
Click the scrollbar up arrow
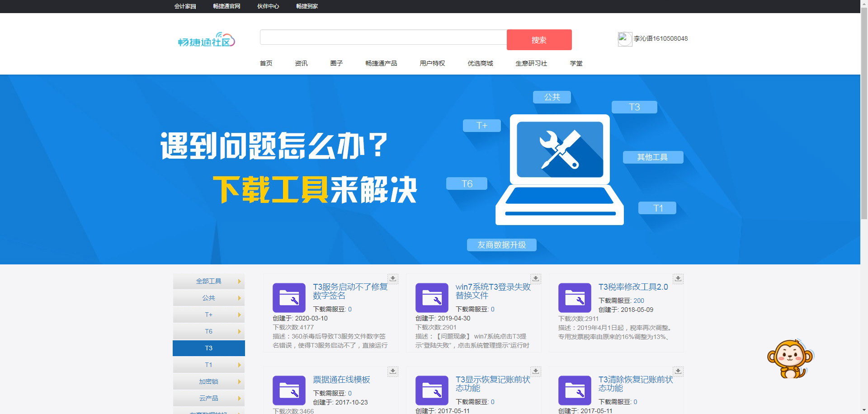[864, 3]
